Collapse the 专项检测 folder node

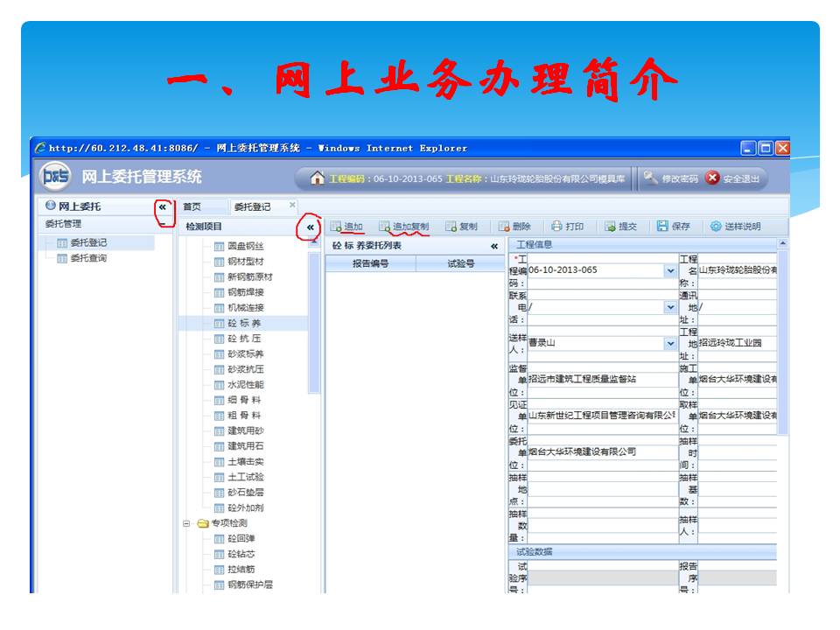point(186,523)
